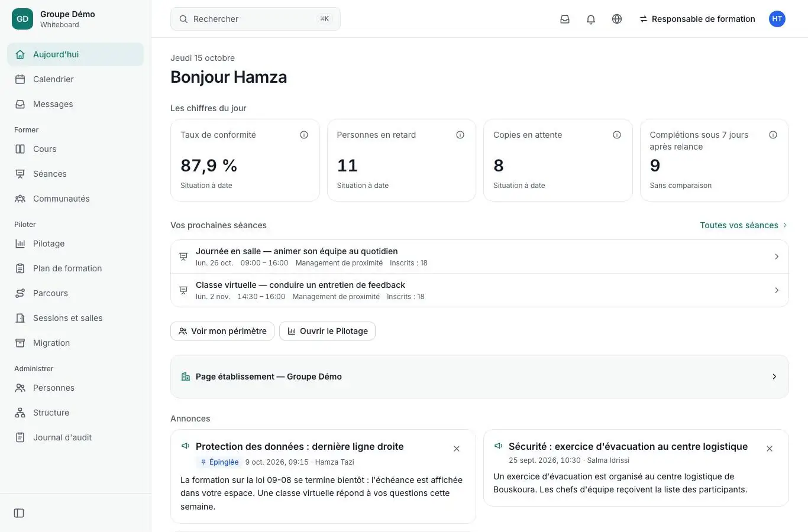Open notifications bell
The image size is (808, 532).
click(591, 19)
